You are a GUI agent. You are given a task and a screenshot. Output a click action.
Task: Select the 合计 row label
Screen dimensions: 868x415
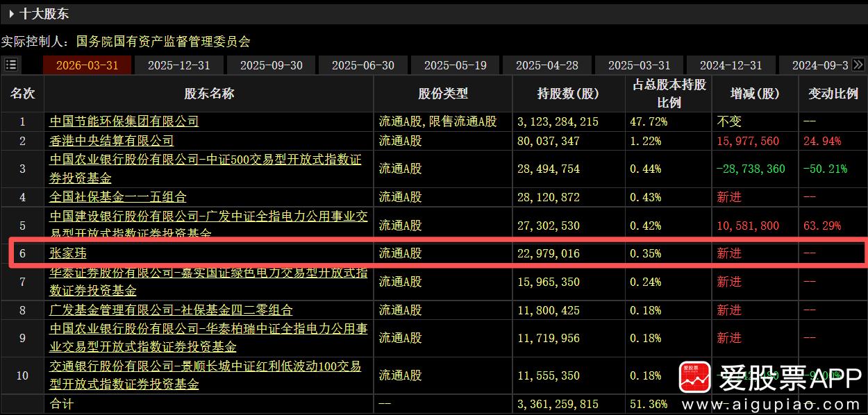61,404
